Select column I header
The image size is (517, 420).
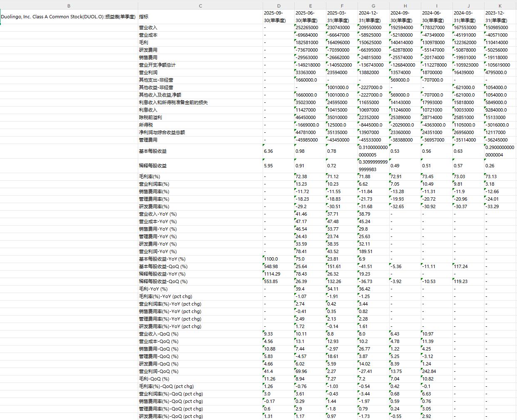437,6
